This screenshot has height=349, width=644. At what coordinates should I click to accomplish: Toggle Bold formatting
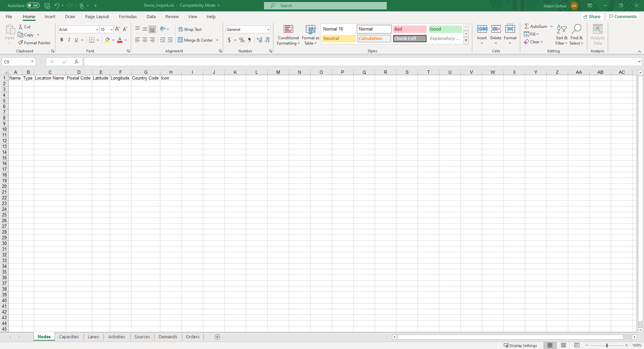click(x=62, y=40)
